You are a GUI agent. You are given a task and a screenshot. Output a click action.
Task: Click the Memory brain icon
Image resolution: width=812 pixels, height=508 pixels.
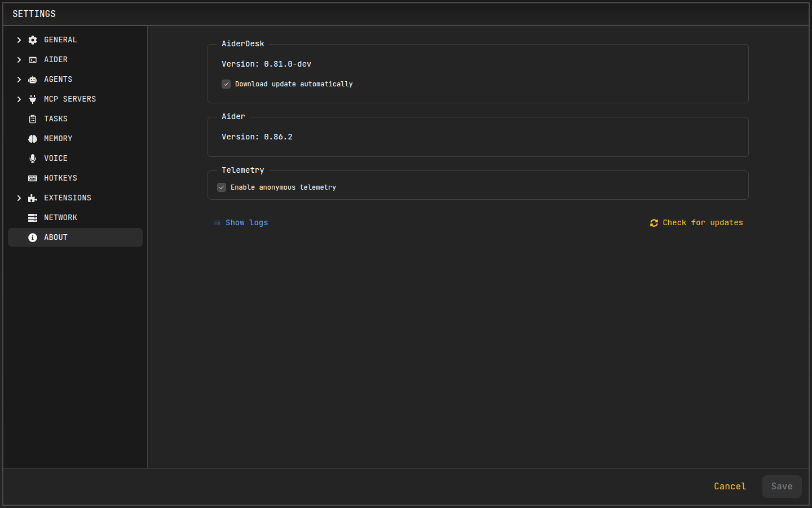coord(33,139)
